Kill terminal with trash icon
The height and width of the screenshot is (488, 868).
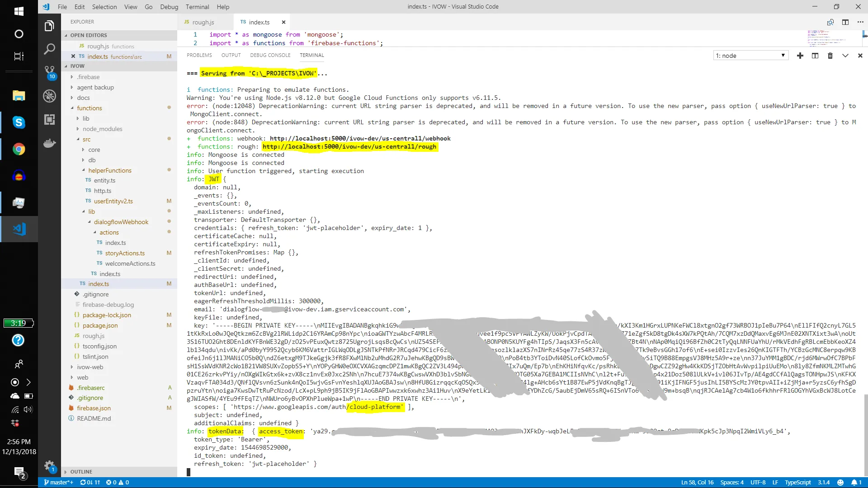[x=830, y=56]
